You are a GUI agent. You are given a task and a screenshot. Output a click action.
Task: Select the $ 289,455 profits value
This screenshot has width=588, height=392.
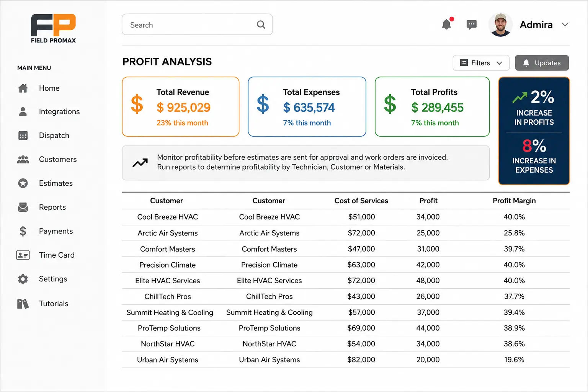tap(437, 108)
